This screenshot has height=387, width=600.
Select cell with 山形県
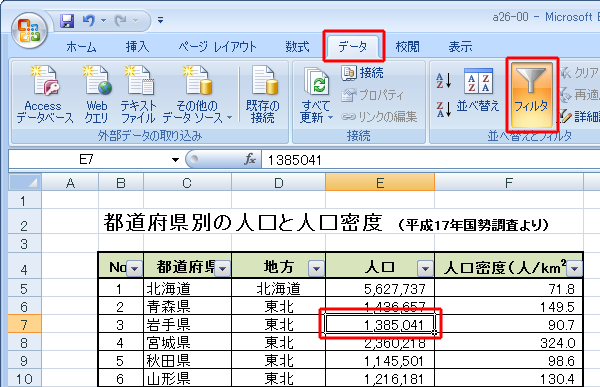188,379
